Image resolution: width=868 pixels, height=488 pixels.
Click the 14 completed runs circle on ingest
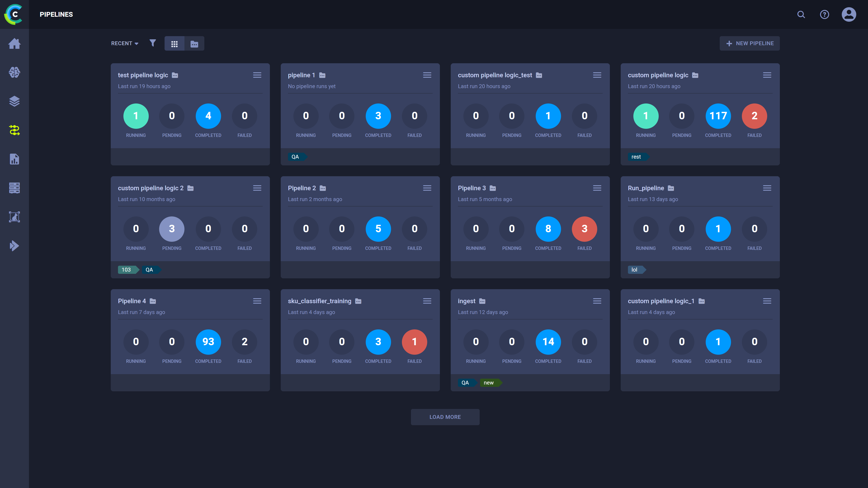(x=548, y=342)
